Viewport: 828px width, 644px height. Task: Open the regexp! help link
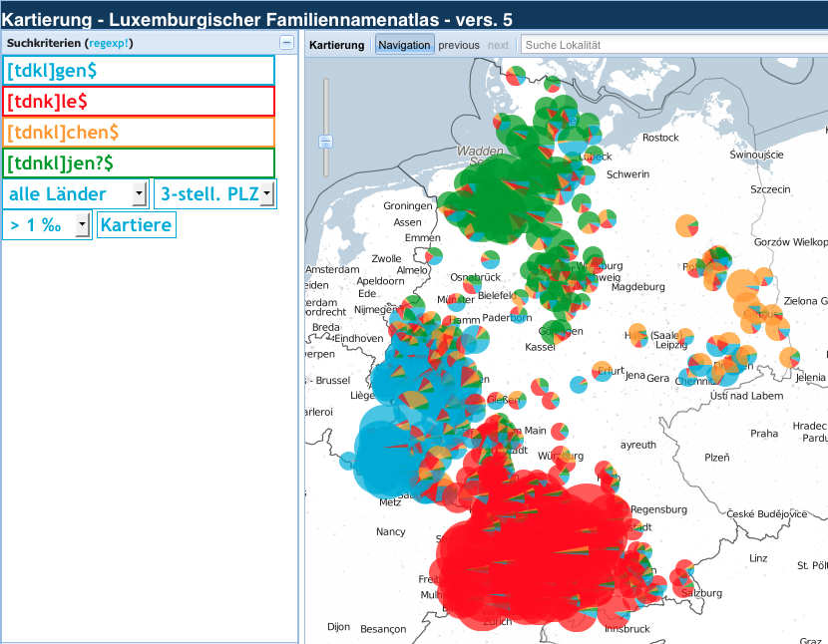pos(110,43)
